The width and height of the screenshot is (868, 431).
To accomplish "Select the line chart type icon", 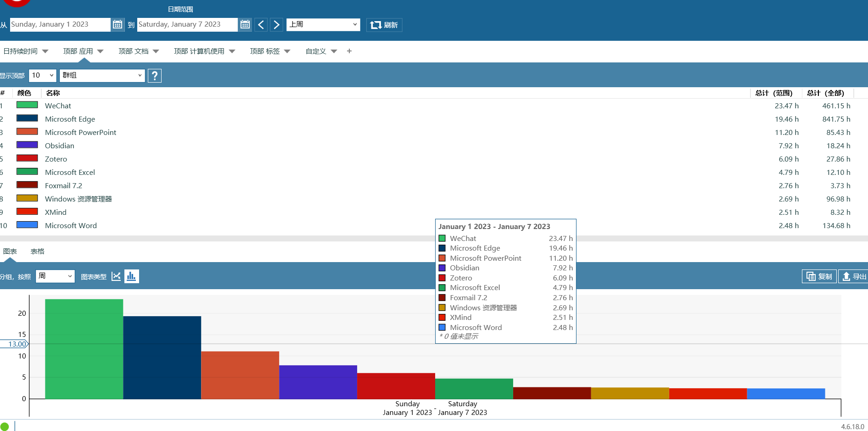I will 116,276.
